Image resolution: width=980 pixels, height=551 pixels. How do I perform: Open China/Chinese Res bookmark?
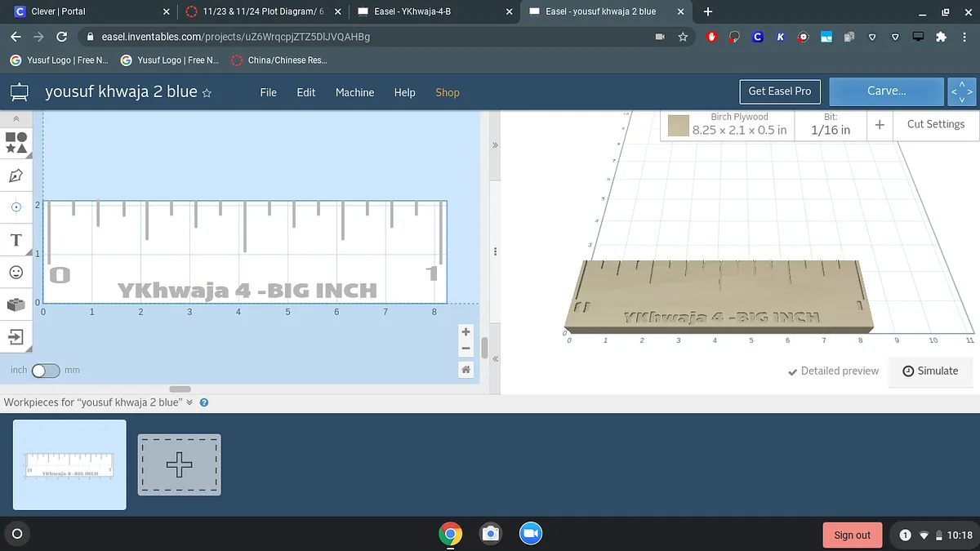(x=279, y=60)
